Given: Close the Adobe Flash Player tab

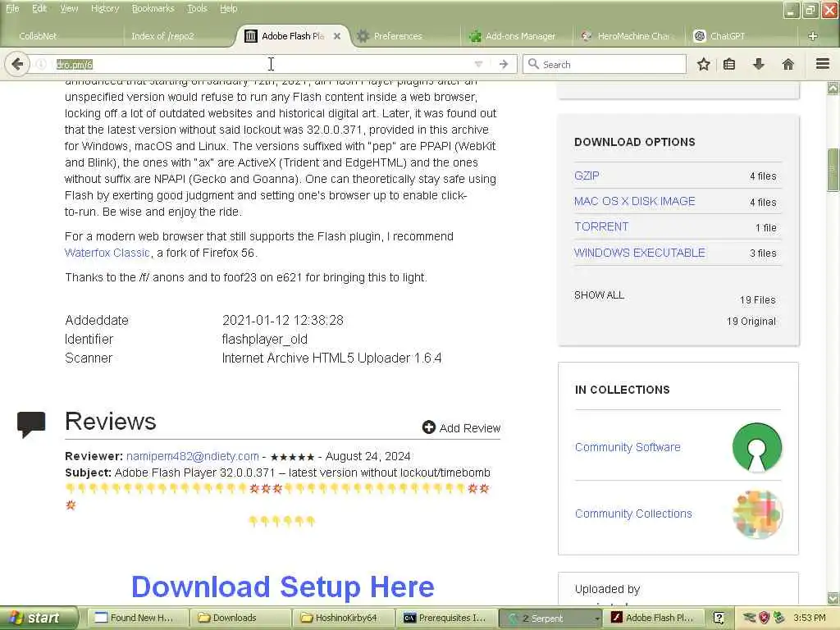Looking at the screenshot, I should (337, 36).
